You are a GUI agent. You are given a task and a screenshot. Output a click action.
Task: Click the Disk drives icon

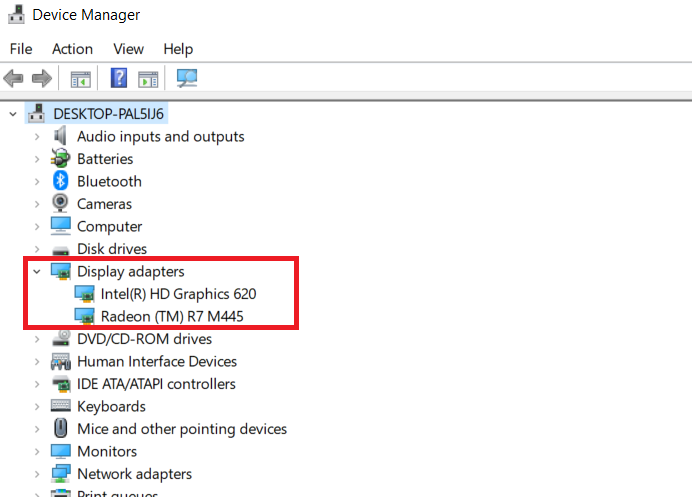point(60,250)
